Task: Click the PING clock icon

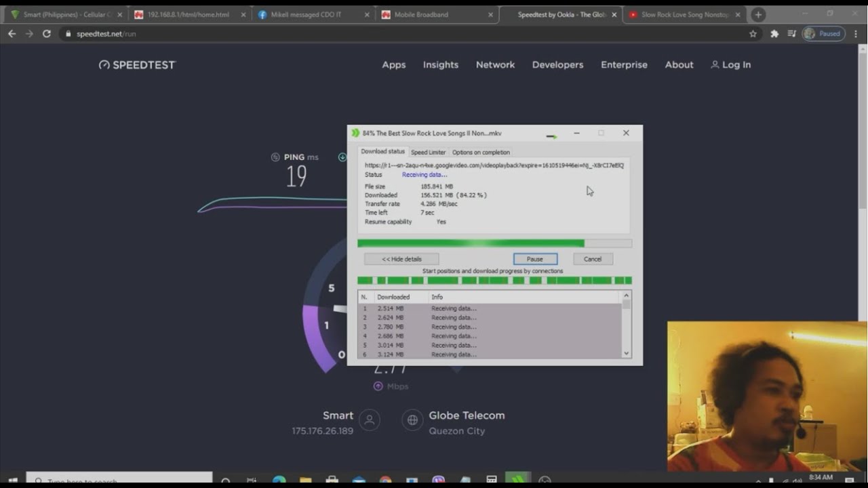Action: (275, 157)
